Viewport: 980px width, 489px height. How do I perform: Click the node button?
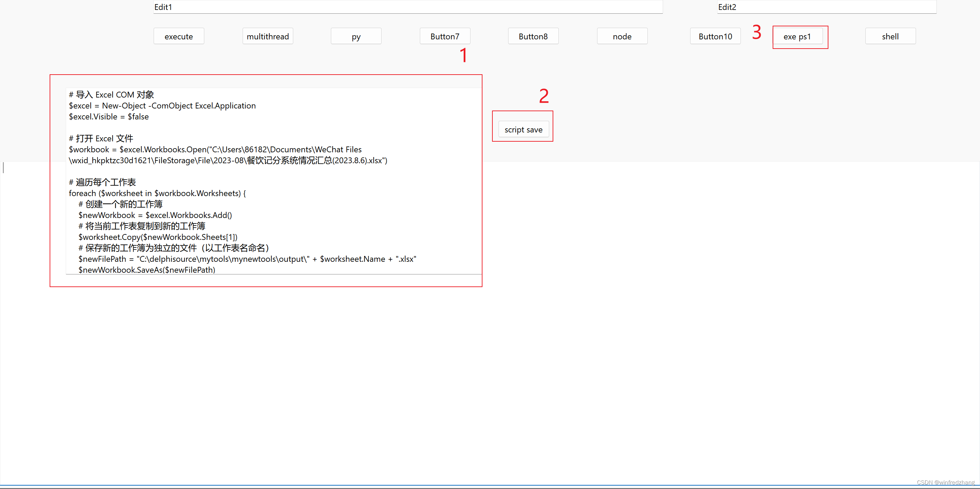point(622,36)
